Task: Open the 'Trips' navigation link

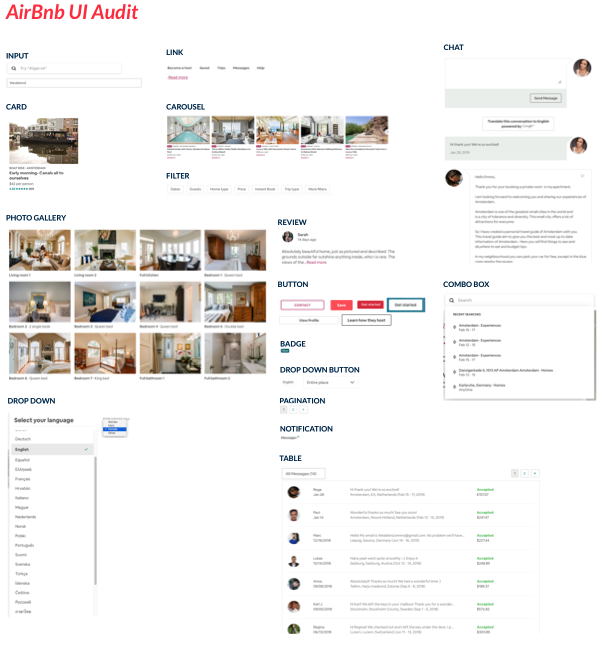Action: [221, 68]
